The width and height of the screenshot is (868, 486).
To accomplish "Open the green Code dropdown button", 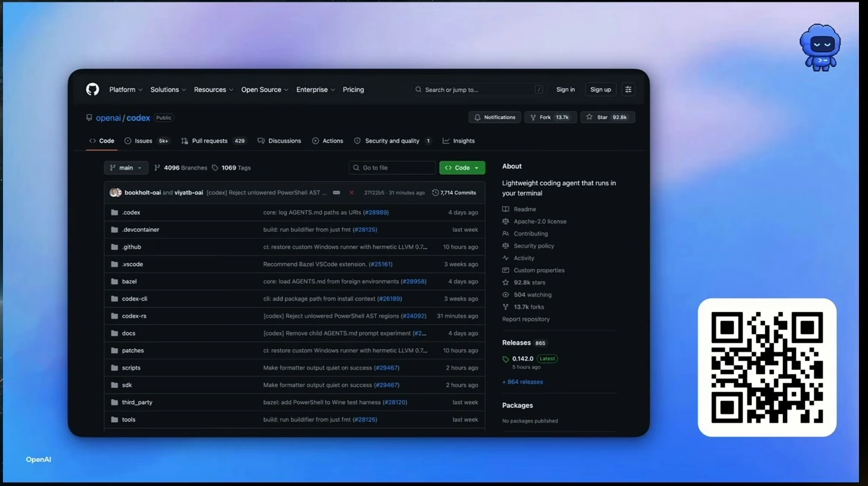I will 462,168.
